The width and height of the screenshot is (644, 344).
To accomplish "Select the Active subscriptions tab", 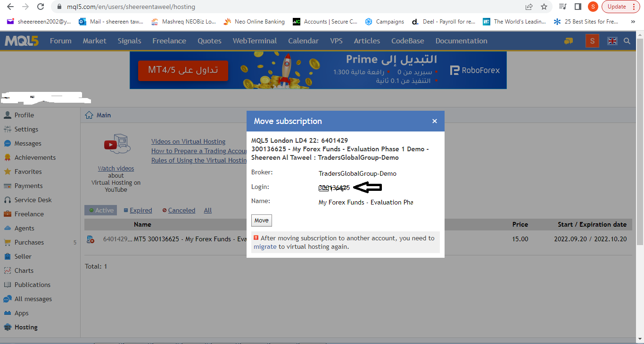I will pos(101,210).
